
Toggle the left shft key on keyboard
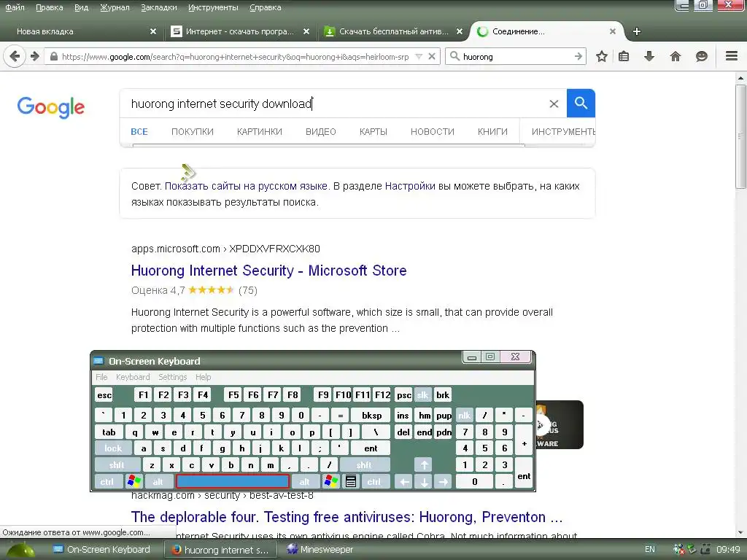[117, 464]
